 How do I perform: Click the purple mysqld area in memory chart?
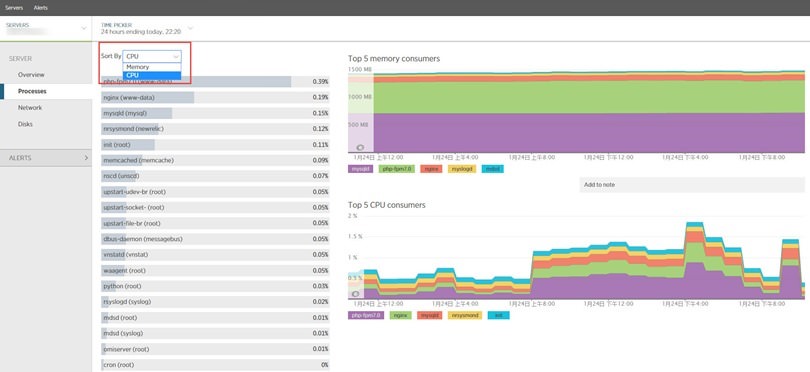click(x=589, y=133)
